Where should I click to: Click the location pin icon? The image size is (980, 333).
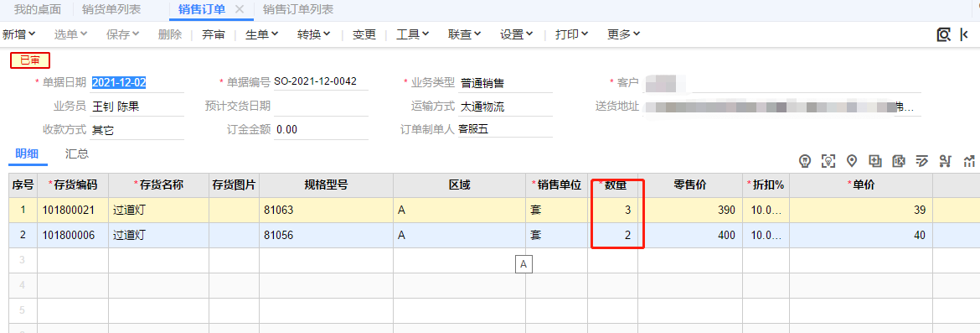click(851, 161)
